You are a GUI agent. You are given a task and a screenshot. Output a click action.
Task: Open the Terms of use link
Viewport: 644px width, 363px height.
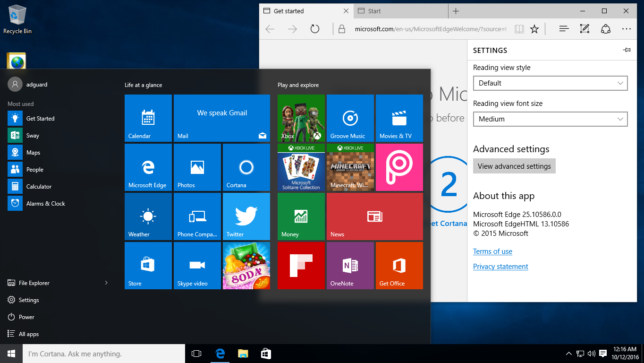492,251
